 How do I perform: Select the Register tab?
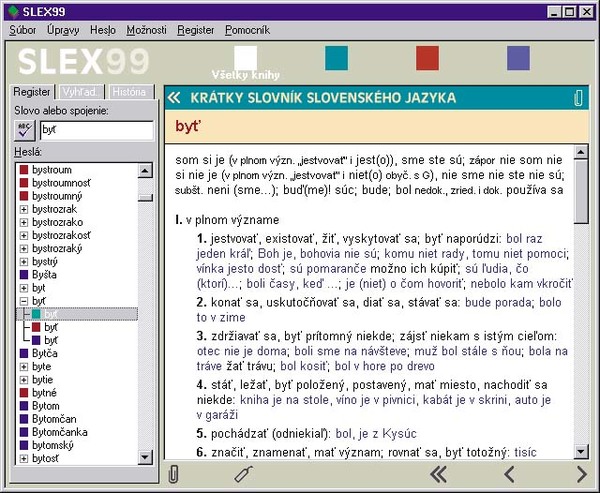coord(32,92)
